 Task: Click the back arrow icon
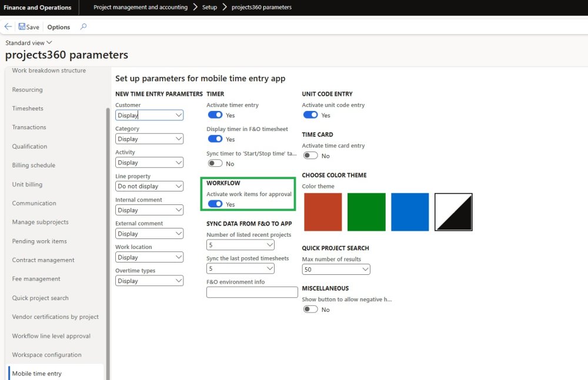[8, 26]
